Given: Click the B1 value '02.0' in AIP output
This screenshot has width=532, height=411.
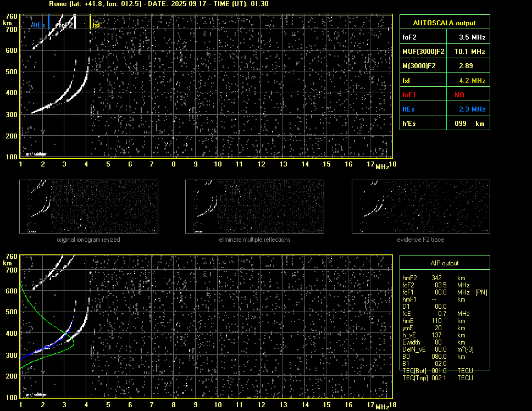Looking at the screenshot, I should pos(441,364).
